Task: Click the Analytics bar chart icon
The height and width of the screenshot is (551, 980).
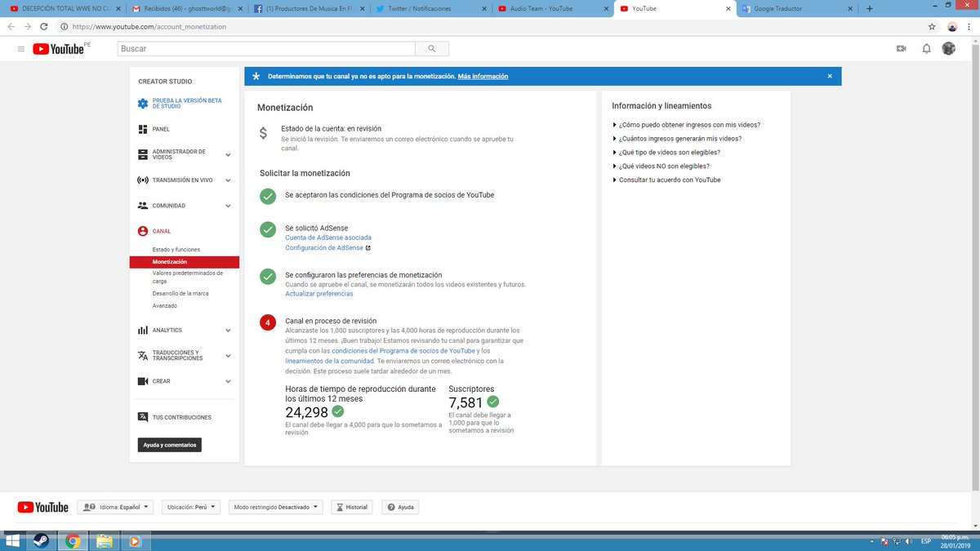Action: [x=143, y=331]
